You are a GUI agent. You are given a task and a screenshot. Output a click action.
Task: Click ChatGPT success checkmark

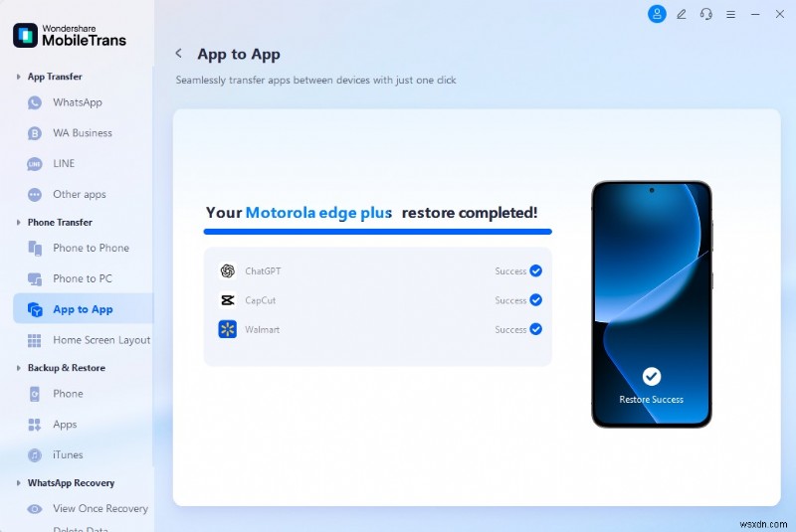tap(535, 270)
